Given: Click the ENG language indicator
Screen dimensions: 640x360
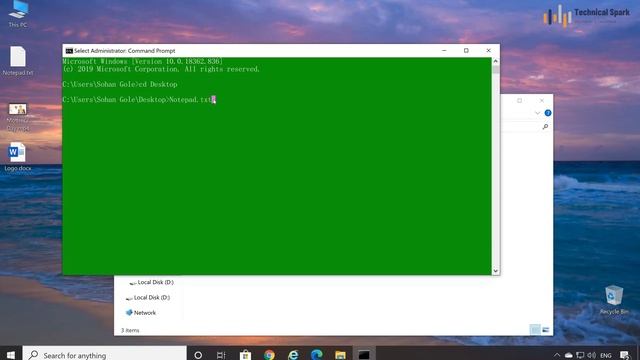Looking at the screenshot, I should tap(606, 356).
